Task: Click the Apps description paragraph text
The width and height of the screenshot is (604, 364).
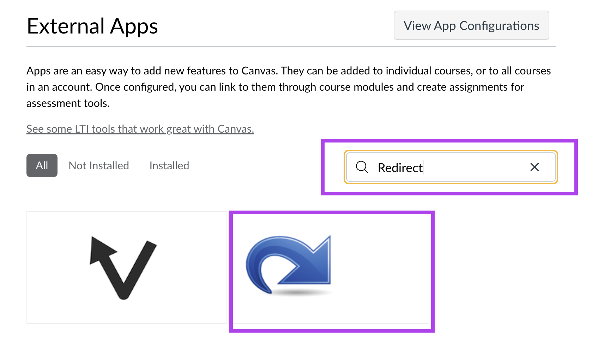Action: 289,87
